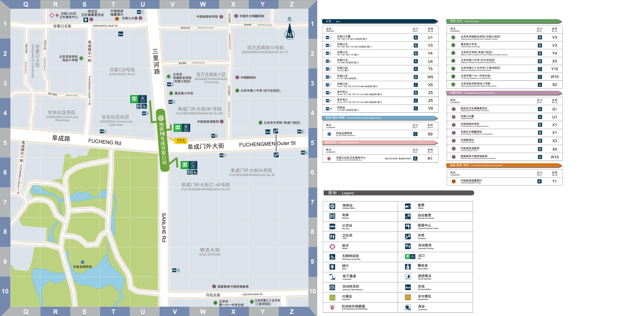644x316 pixels.
Task: Click the FUCHENG Rd street label
Action: point(105,142)
